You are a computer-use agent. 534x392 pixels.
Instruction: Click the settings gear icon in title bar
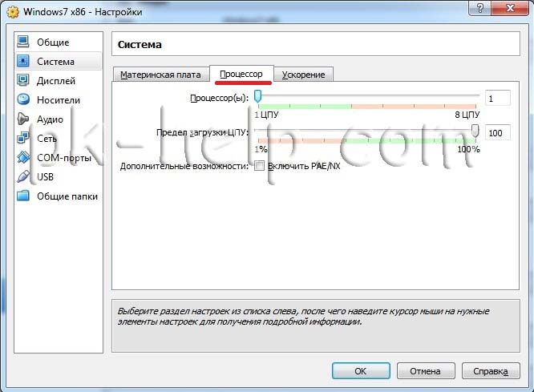click(x=13, y=12)
